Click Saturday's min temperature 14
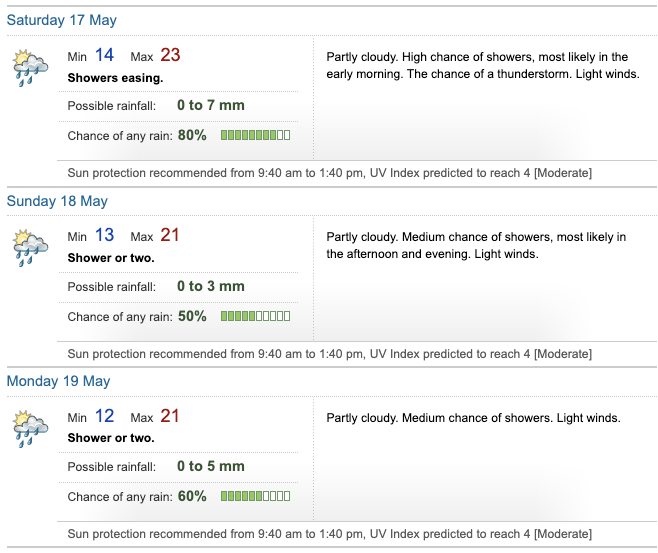The height and width of the screenshot is (553, 658). point(105,55)
